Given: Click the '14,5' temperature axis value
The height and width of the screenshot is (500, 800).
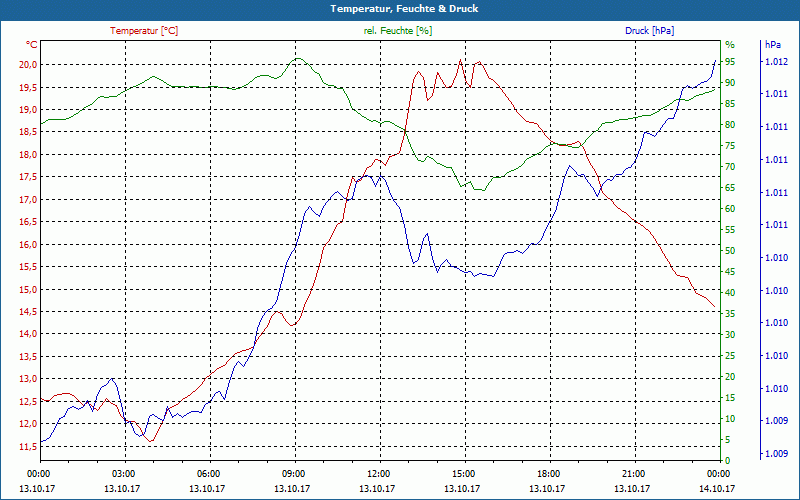Looking at the screenshot, I should click(x=28, y=312).
